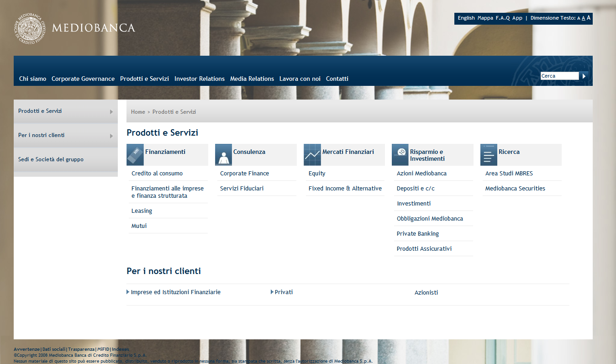
Task: Click the Mediobanca logo emblem
Action: pos(30,28)
